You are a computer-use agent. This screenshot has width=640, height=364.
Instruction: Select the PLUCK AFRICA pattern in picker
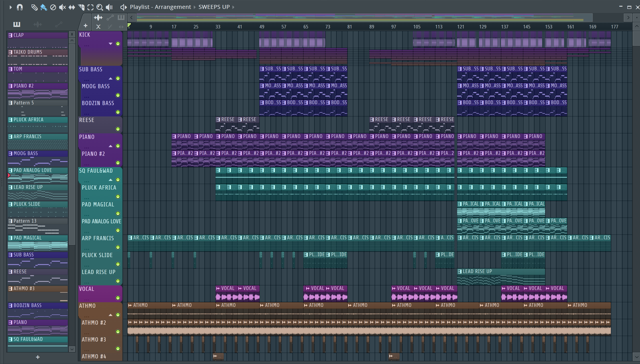tap(38, 124)
